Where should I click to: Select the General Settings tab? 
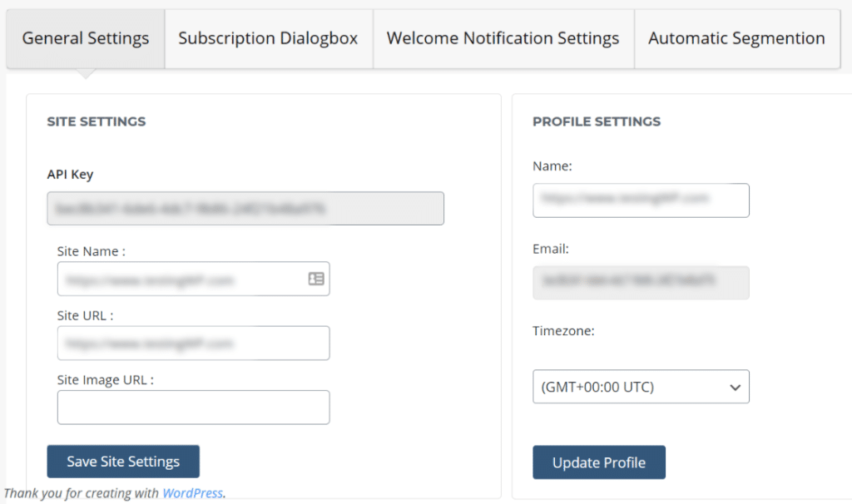tap(85, 38)
